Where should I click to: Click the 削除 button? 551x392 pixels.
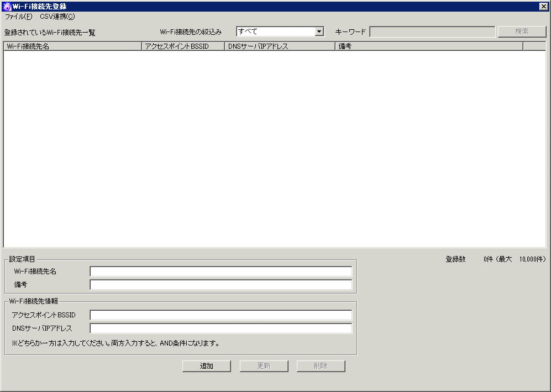pyautogui.click(x=321, y=366)
